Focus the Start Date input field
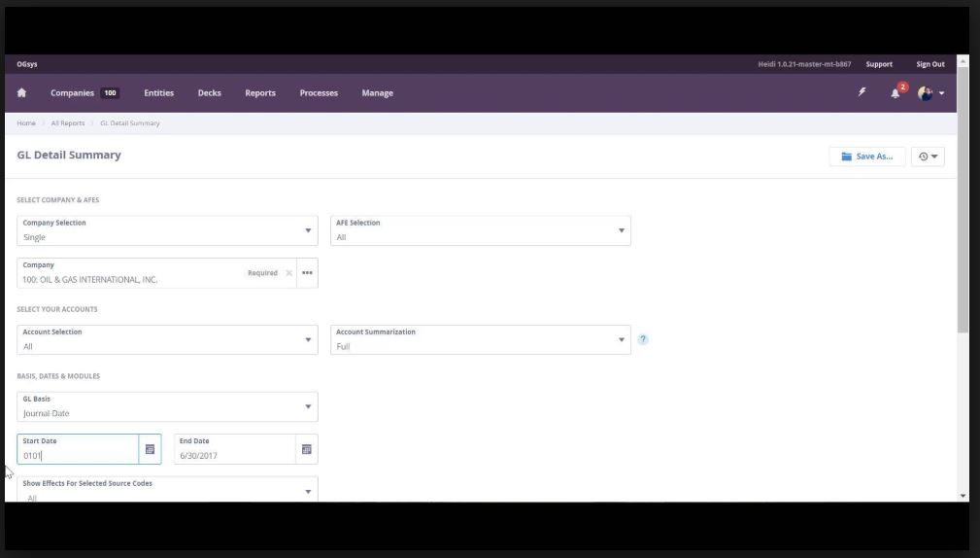 tap(78, 449)
